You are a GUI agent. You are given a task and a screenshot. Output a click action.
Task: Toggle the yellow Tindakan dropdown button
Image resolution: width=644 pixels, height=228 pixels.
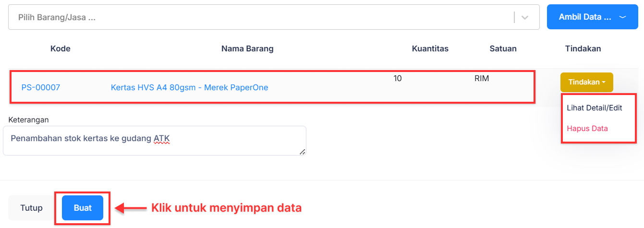click(x=586, y=82)
